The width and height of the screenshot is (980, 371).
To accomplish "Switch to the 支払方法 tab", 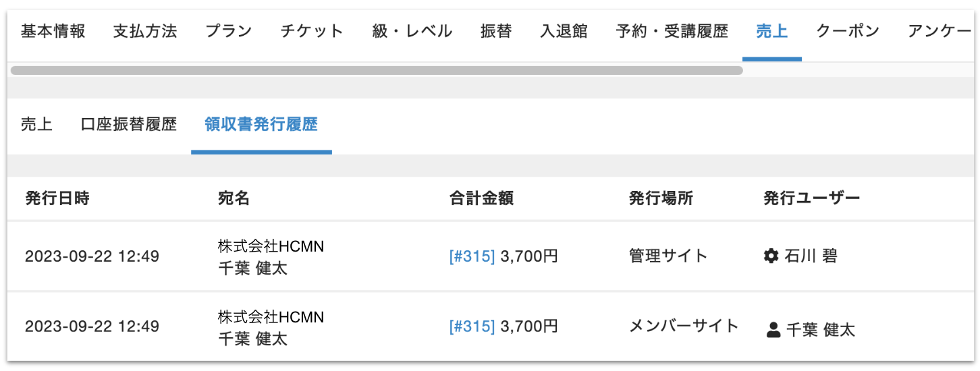I will point(145,31).
